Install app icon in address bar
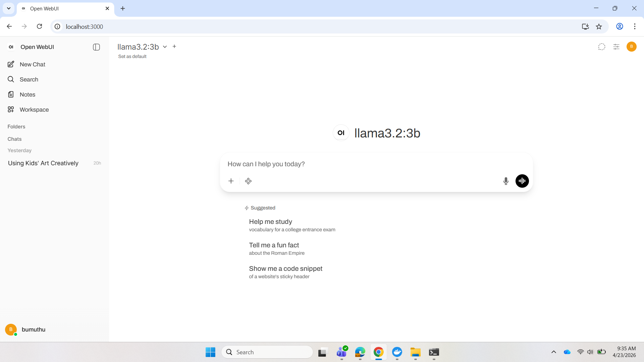This screenshot has height=362, width=644. (x=585, y=26)
